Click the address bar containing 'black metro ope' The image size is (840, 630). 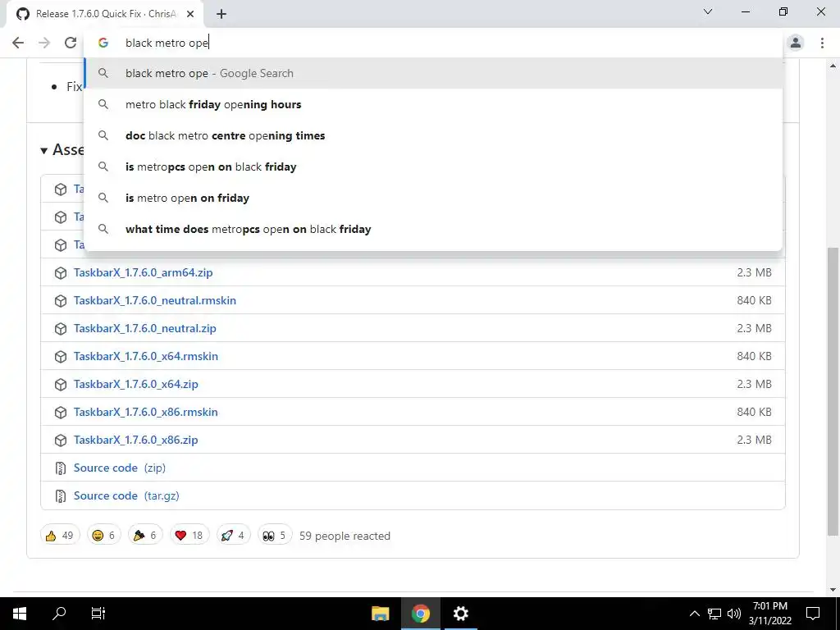pyautogui.click(x=434, y=43)
